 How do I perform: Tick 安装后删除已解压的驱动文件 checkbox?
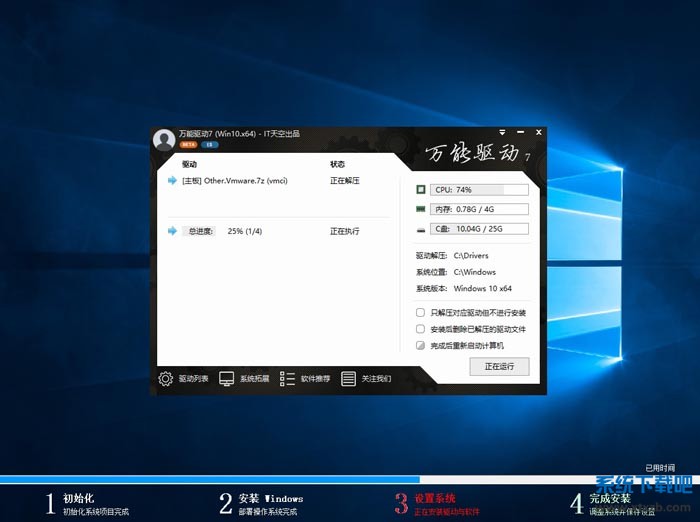[420, 329]
